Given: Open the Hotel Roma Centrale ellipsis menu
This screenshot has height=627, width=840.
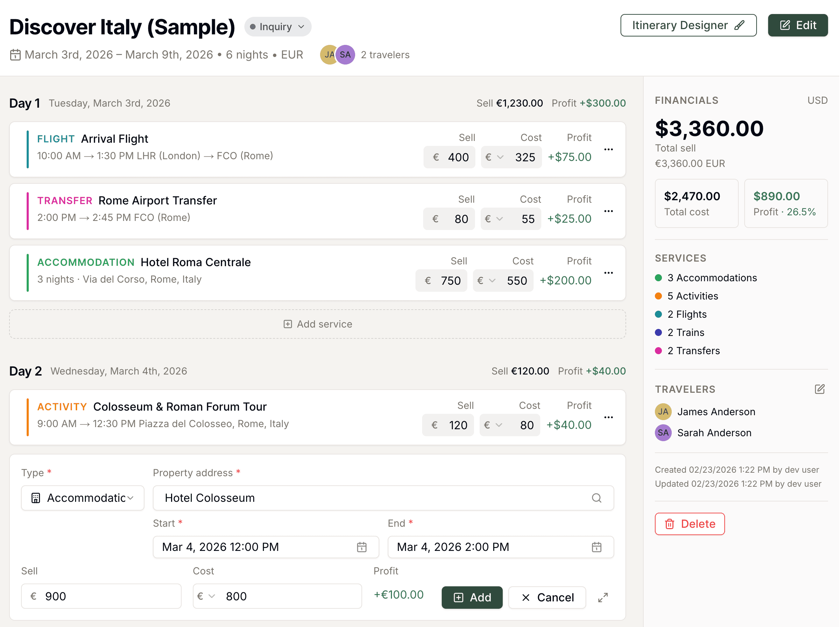Looking at the screenshot, I should (x=608, y=273).
